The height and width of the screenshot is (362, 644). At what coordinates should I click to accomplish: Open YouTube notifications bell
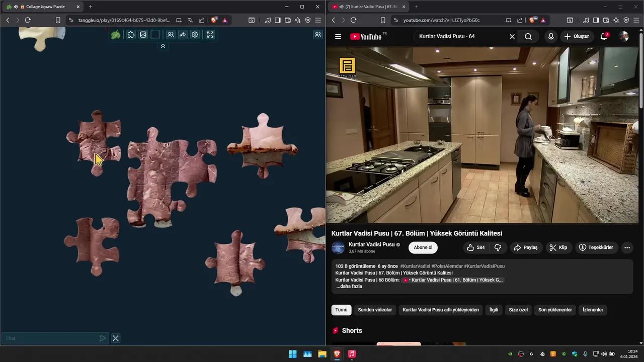pyautogui.click(x=604, y=36)
